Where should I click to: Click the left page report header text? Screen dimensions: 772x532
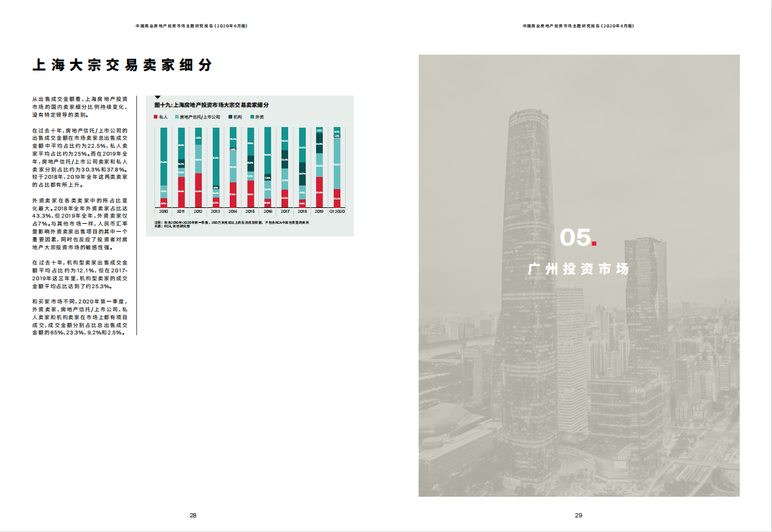pyautogui.click(x=192, y=26)
